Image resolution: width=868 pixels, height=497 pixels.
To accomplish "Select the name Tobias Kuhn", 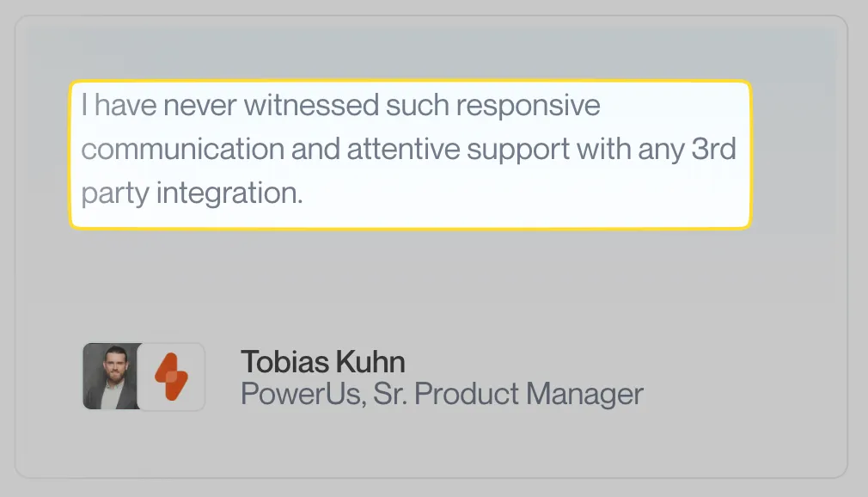I will [322, 362].
